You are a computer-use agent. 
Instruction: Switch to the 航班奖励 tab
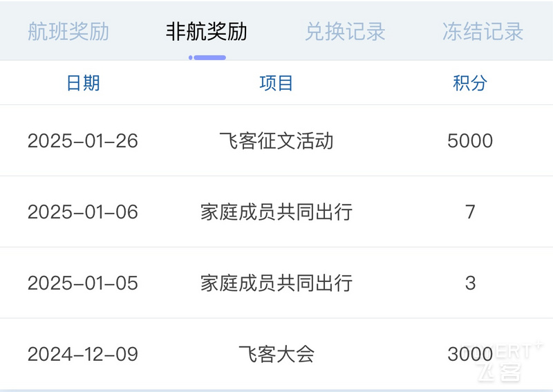pos(68,31)
